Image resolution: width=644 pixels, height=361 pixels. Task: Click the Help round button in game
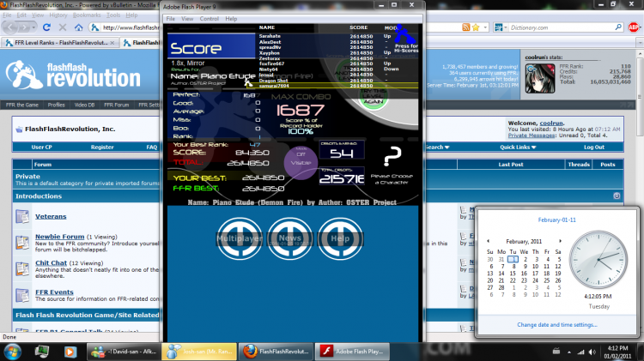coord(340,238)
